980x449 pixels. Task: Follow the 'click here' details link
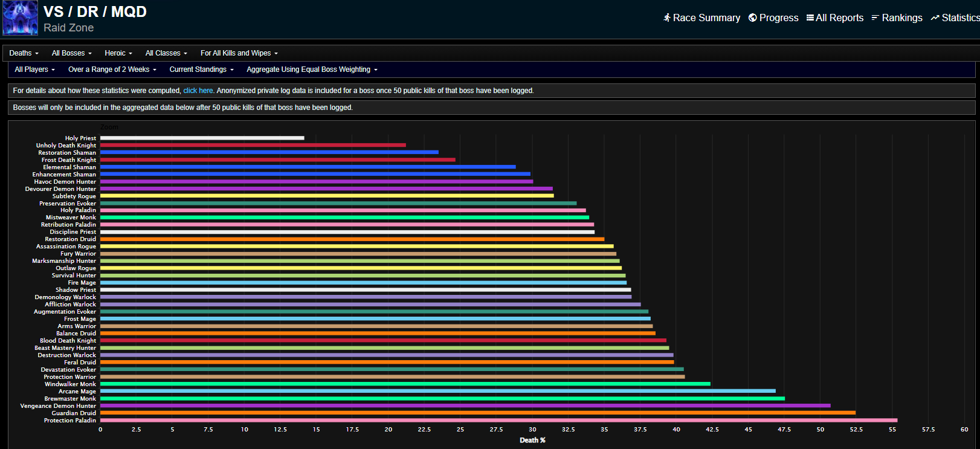point(198,91)
